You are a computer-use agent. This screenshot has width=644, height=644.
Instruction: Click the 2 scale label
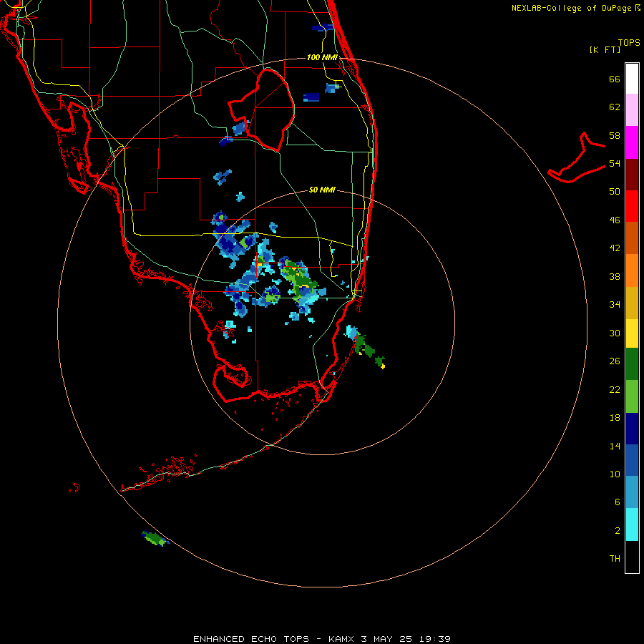click(618, 531)
